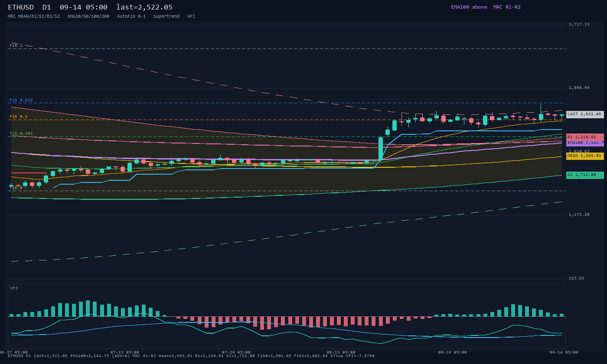The image size is (607, 364).
Task: Click the VFI title inside the lower panel
Action: pyautogui.click(x=14, y=288)
